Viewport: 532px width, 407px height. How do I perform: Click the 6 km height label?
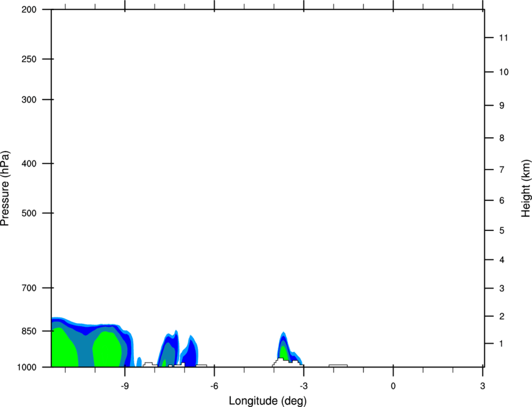click(502, 200)
